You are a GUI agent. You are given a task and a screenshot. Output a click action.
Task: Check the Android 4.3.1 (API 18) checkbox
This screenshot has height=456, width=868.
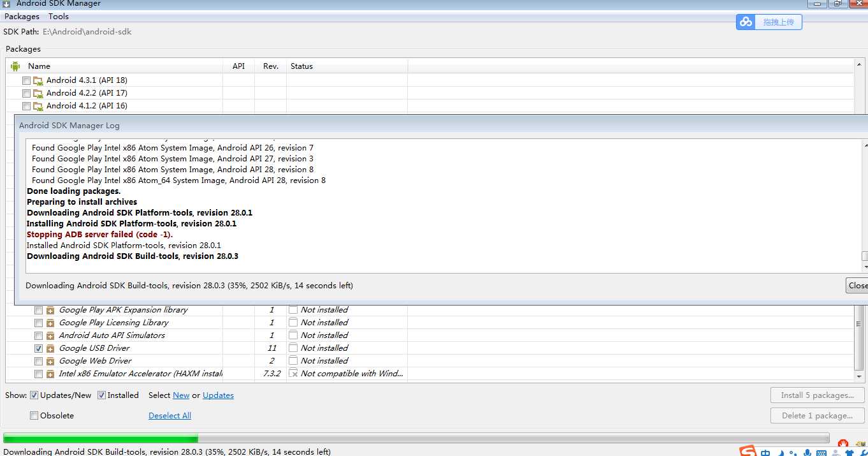pos(26,80)
